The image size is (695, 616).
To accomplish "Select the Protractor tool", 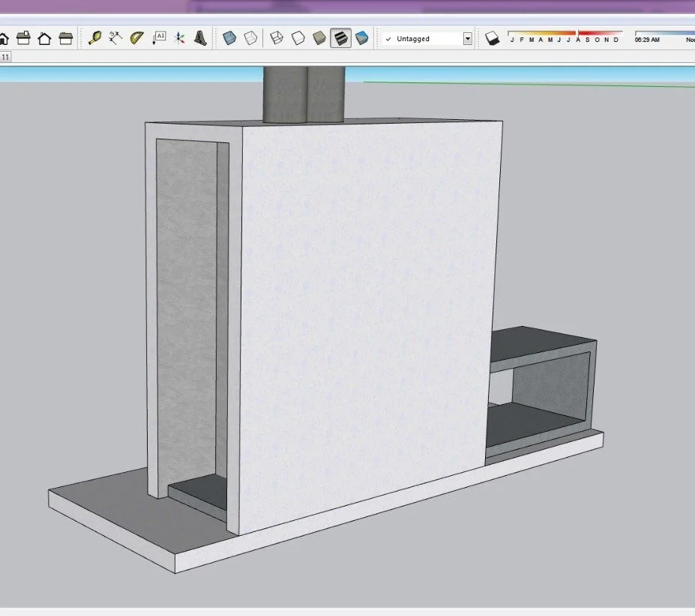I will pyautogui.click(x=136, y=38).
